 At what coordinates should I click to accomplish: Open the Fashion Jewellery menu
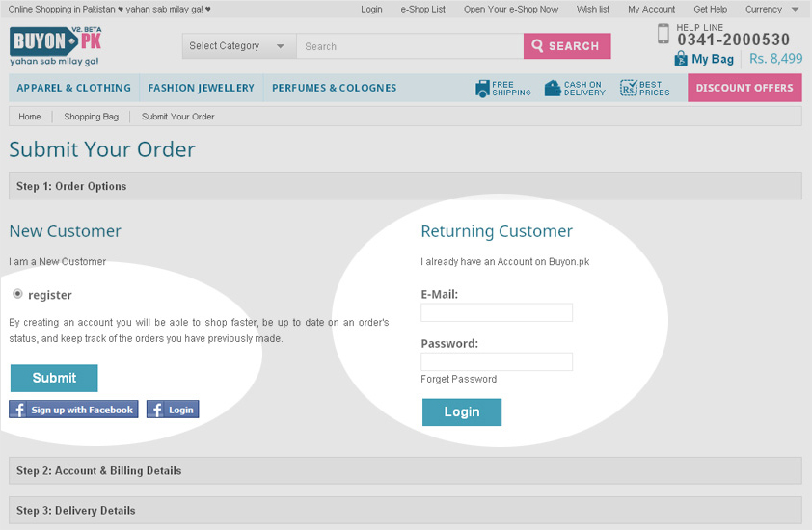click(x=202, y=88)
